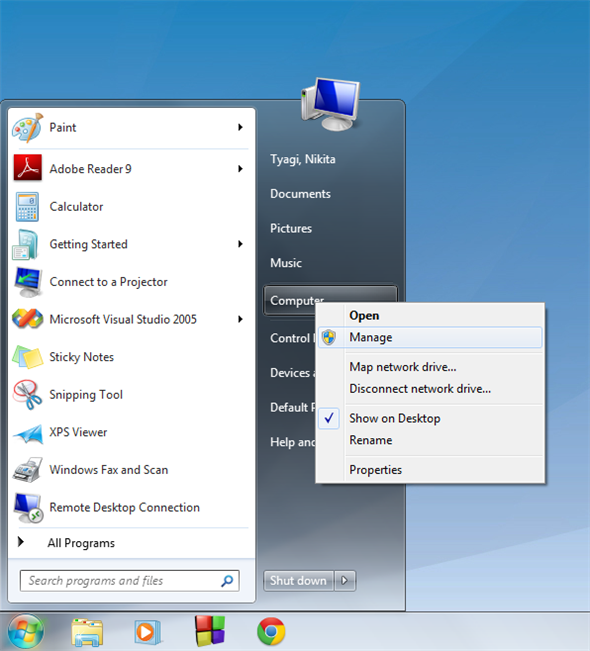Click the XPS Viewer icon

click(x=27, y=433)
